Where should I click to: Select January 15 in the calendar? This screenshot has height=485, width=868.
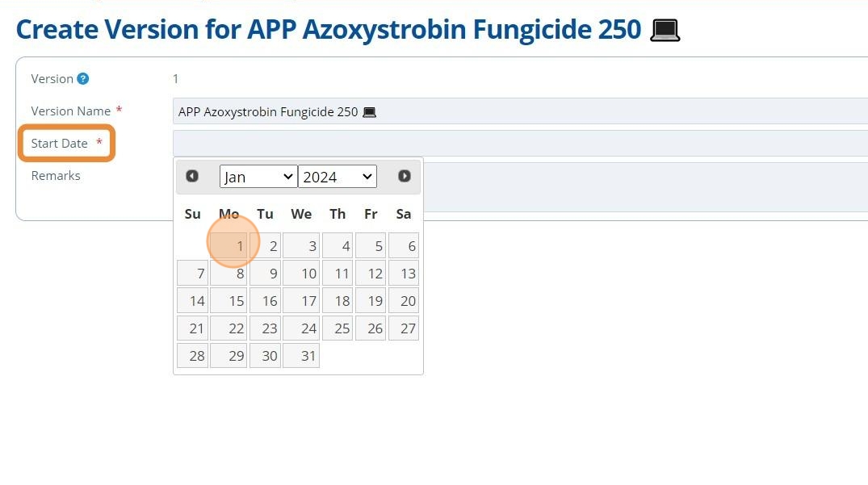coord(229,301)
